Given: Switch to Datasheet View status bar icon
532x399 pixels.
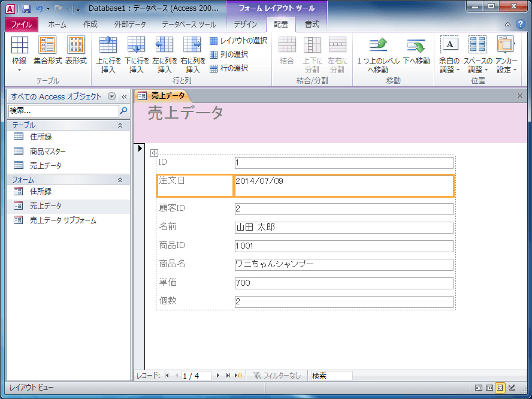Looking at the screenshot, I should point(489,387).
